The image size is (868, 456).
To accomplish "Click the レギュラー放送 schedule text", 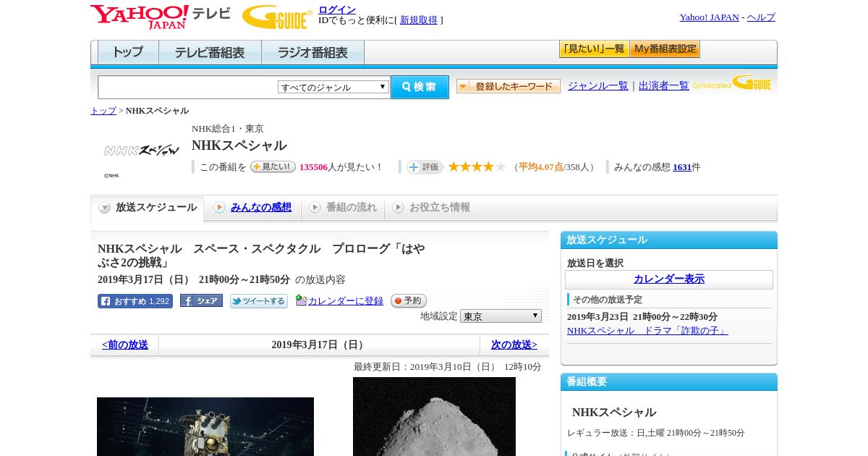I will (x=655, y=433).
